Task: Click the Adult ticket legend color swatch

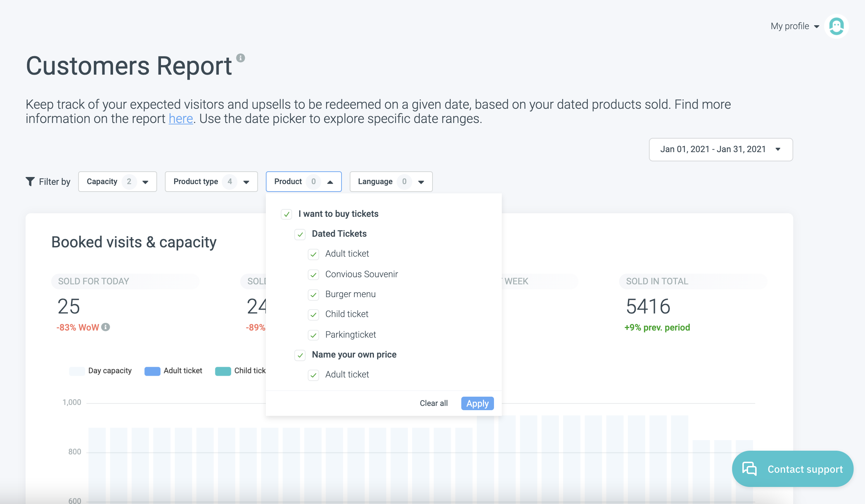Action: click(152, 371)
